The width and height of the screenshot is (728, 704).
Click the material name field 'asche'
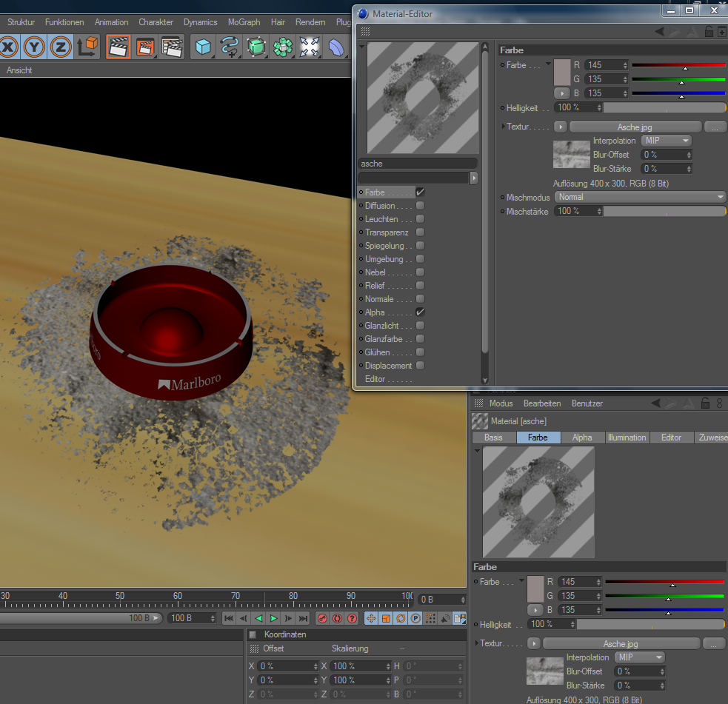pos(418,164)
